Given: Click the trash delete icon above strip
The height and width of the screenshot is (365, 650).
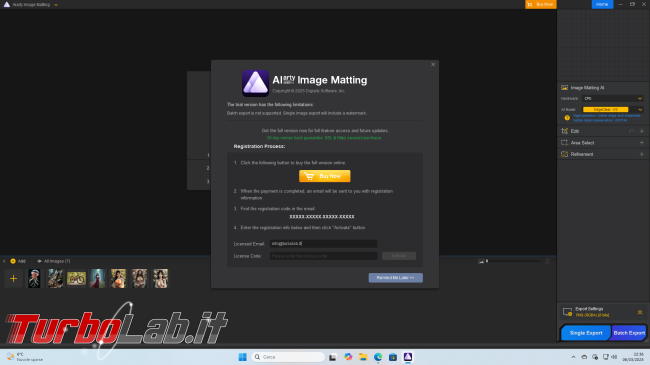Looking at the screenshot, I should point(547,261).
